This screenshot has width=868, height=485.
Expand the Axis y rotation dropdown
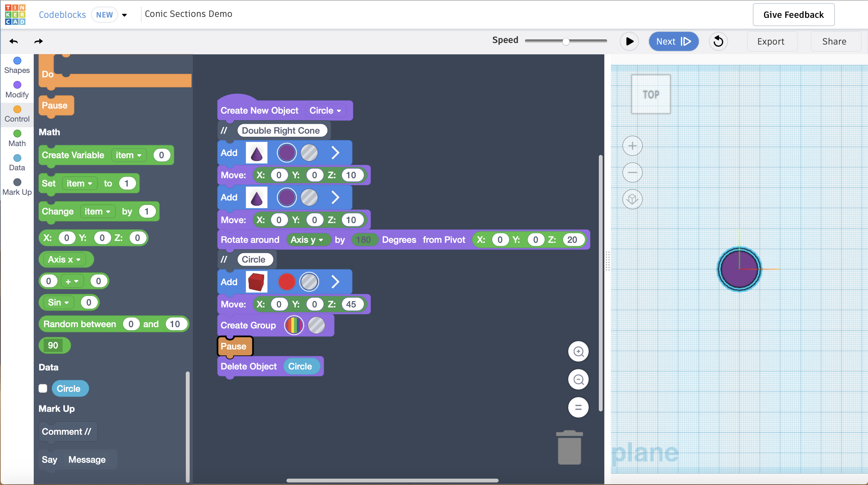306,239
